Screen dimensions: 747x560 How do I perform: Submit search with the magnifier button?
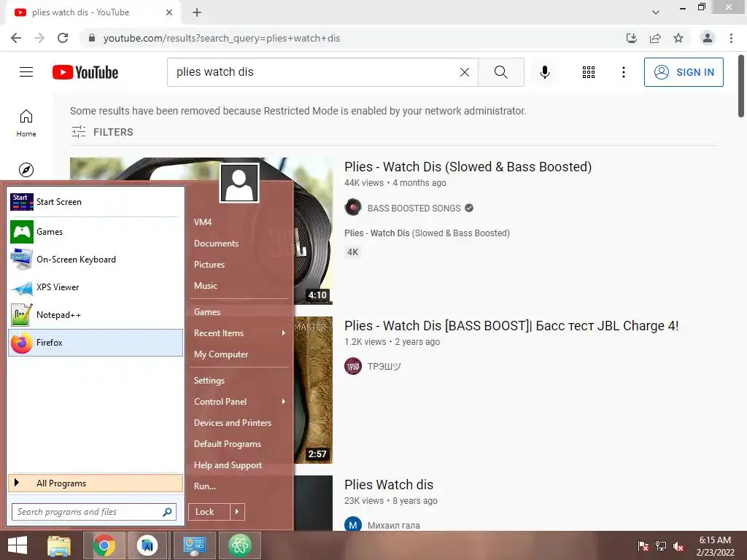pyautogui.click(x=500, y=72)
